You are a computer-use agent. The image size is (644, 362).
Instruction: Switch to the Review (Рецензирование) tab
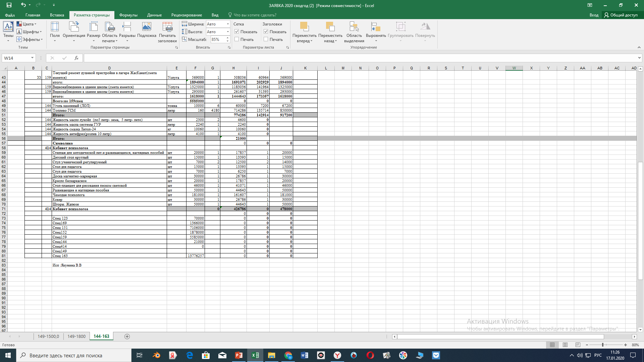[186, 15]
